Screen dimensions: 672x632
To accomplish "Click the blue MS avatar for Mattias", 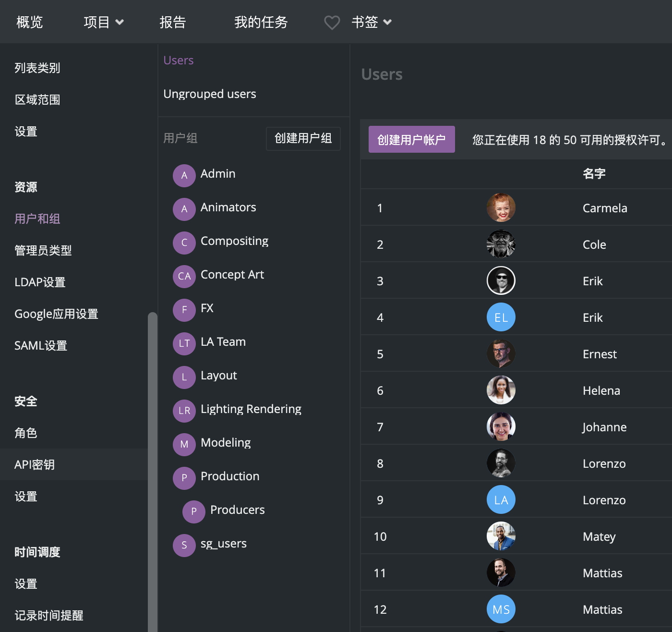I will pos(501,609).
